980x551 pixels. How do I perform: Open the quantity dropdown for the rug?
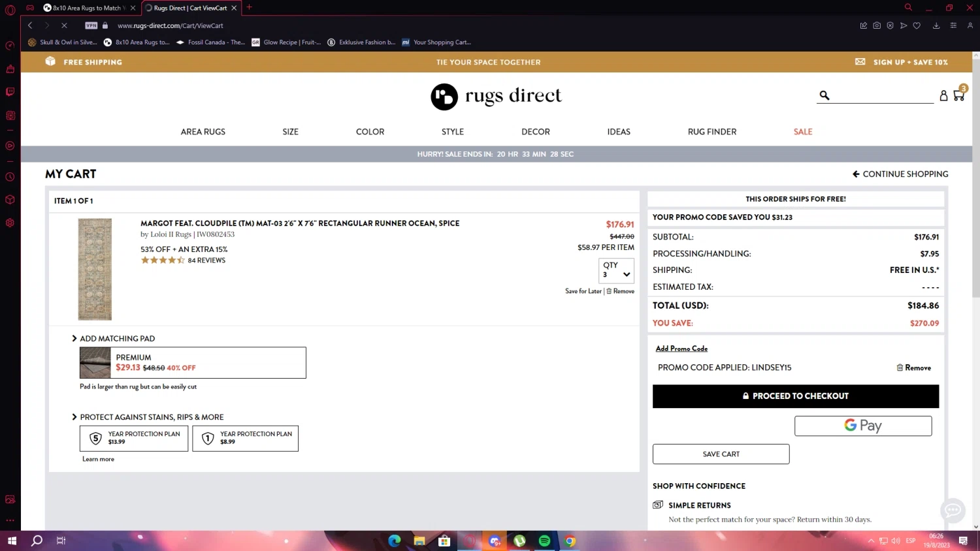616,270
